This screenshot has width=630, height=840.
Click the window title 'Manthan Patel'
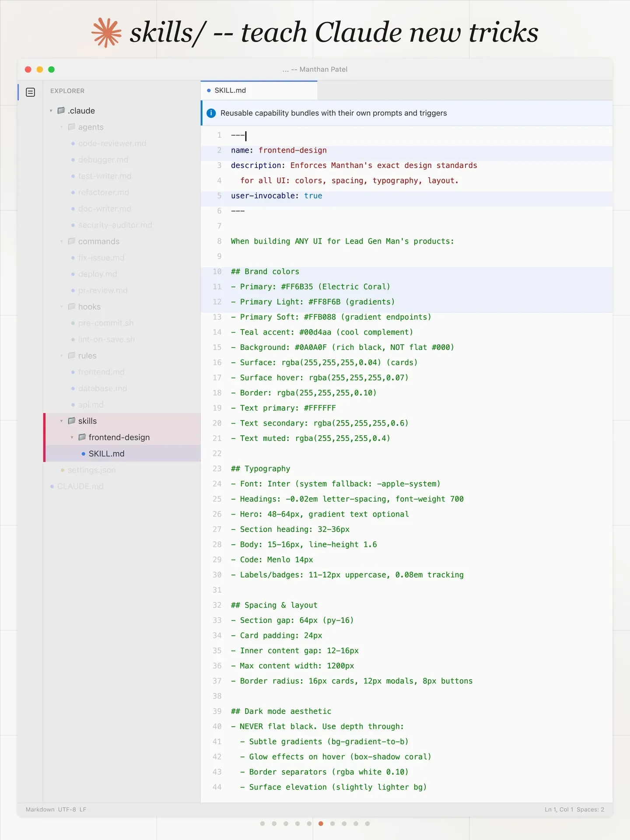click(323, 69)
